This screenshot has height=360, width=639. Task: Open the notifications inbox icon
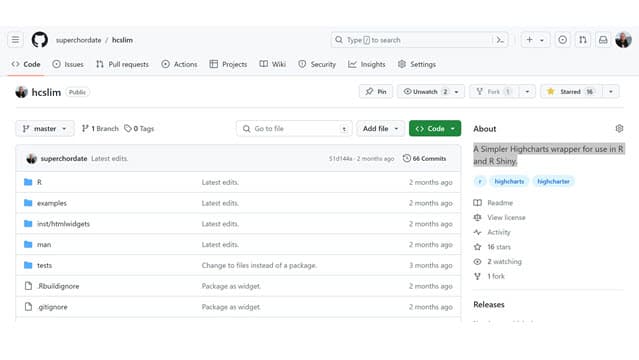click(x=603, y=40)
